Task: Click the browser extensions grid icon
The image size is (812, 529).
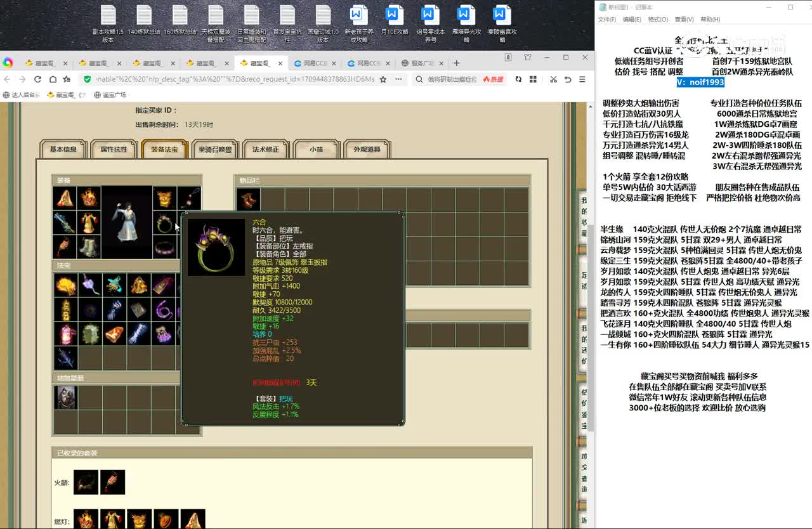Action: click(x=534, y=79)
